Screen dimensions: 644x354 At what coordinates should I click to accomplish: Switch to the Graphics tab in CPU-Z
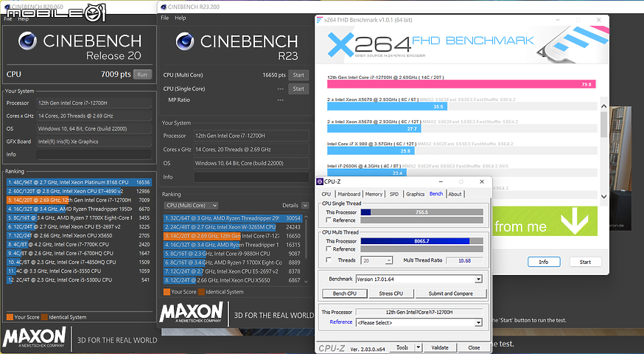click(x=416, y=194)
